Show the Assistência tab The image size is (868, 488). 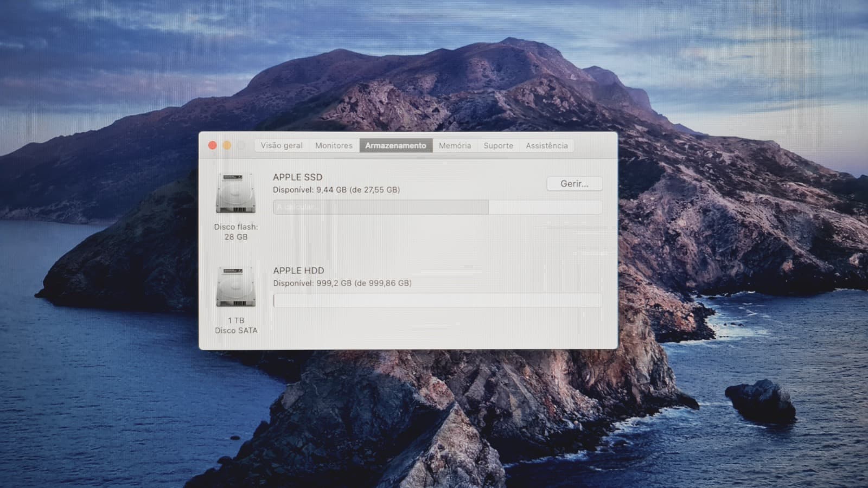coord(547,145)
